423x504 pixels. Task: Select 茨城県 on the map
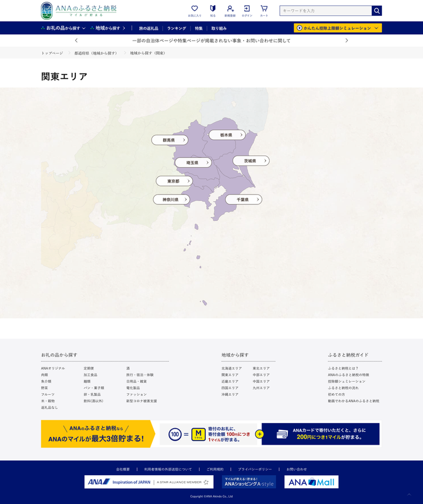(251, 161)
